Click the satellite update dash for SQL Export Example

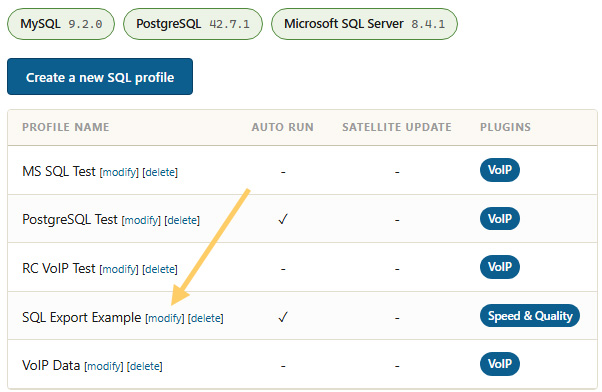click(x=397, y=318)
